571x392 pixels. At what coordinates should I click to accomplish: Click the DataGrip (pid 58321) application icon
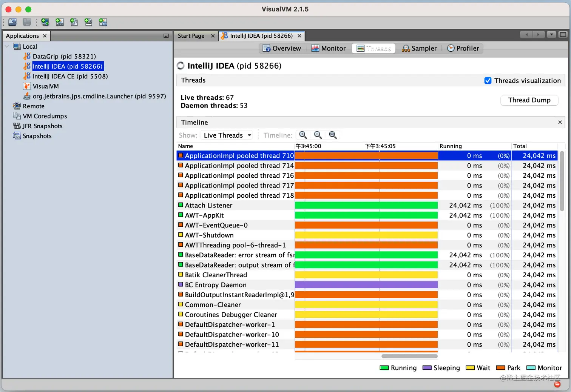[27, 56]
